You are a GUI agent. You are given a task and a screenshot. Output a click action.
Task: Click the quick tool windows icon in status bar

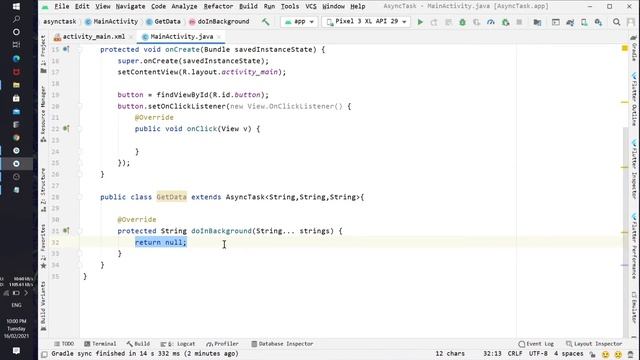click(x=44, y=354)
